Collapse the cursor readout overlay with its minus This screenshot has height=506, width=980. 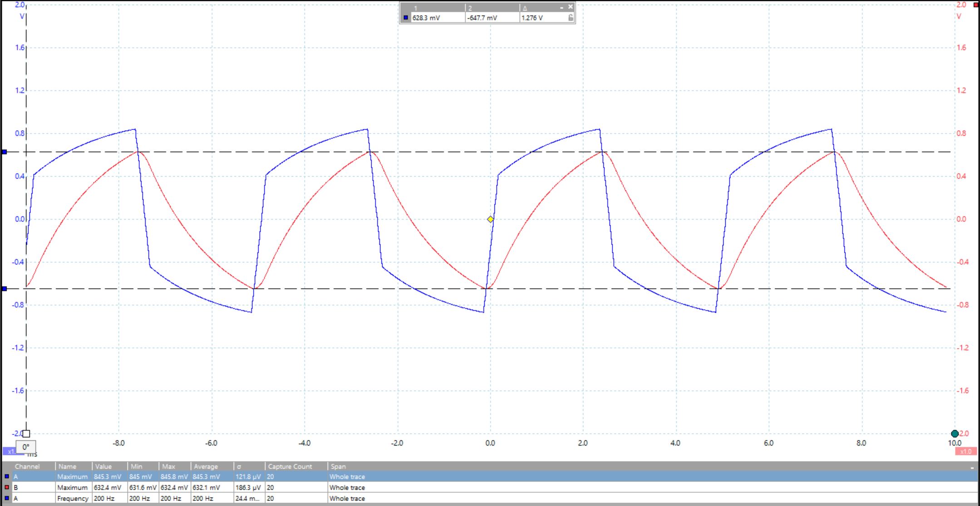[x=562, y=7]
